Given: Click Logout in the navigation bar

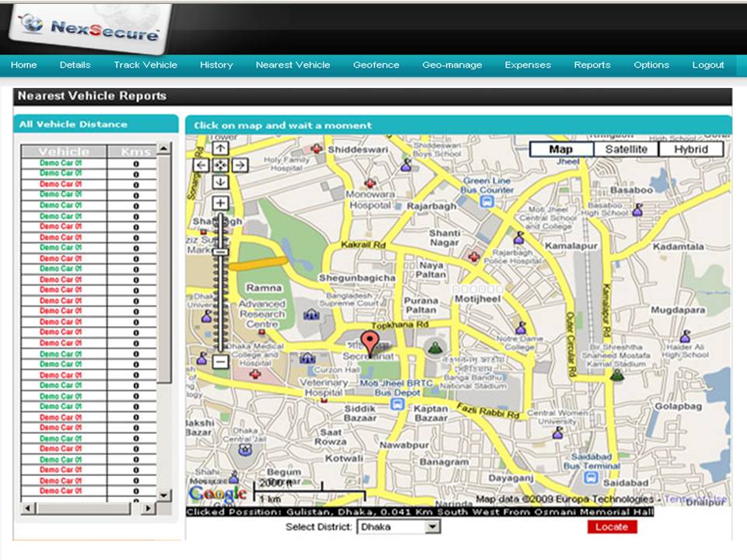Looking at the screenshot, I should click(708, 65).
